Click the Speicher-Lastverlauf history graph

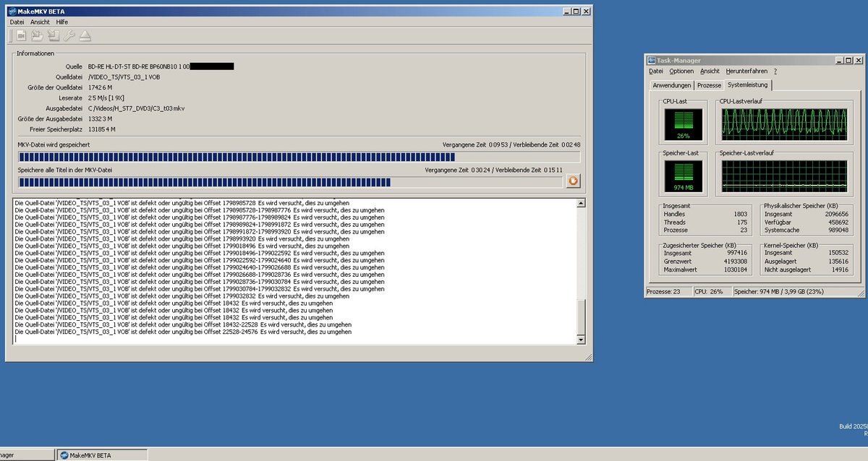point(785,175)
